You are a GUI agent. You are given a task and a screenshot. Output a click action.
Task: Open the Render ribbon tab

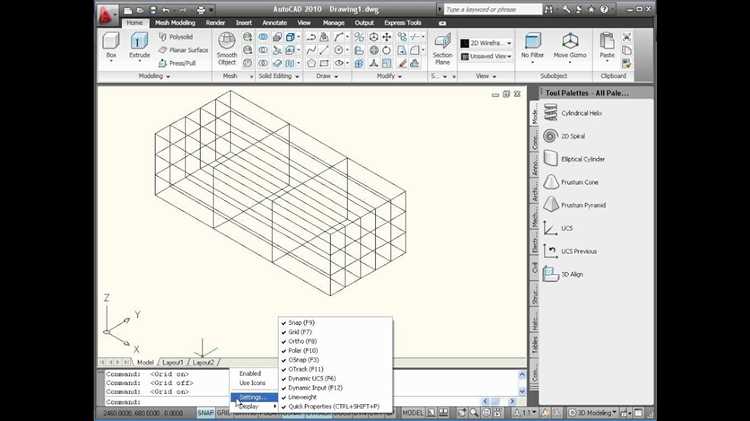click(215, 22)
